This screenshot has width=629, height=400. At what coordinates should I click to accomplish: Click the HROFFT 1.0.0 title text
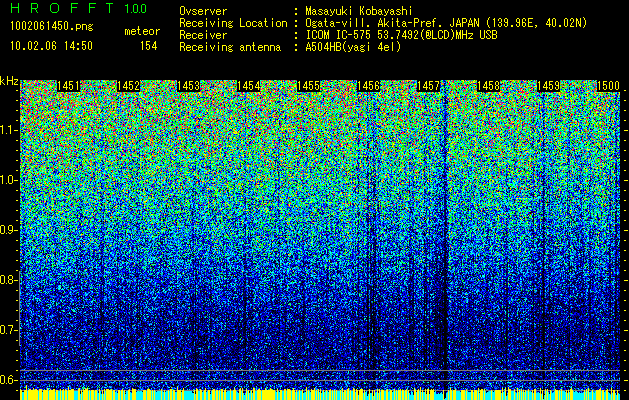pyautogui.click(x=79, y=8)
